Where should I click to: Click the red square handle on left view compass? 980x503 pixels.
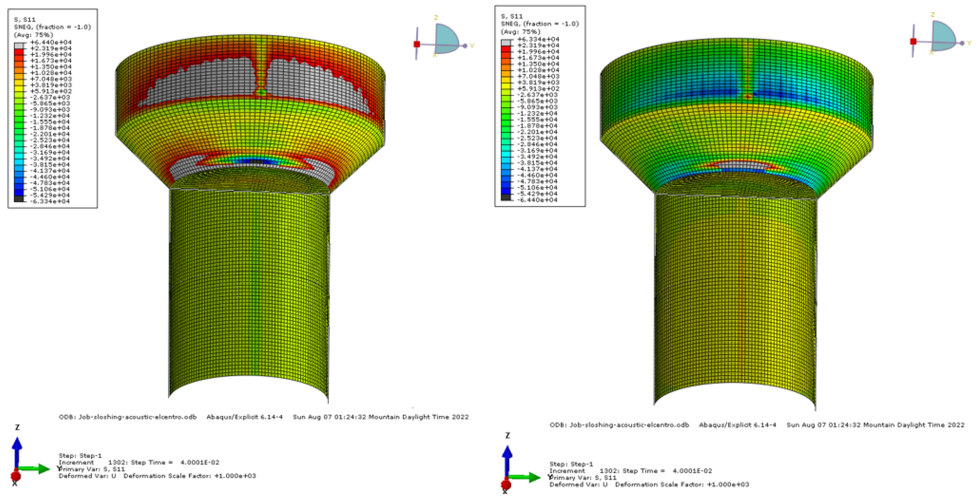pos(417,44)
